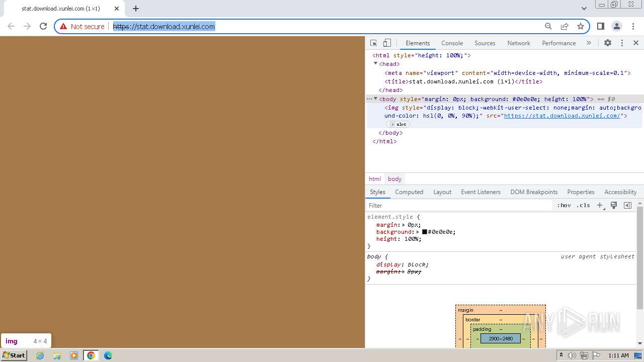The image size is (644, 362).
Task: Select the inspect element picker tool
Action: tap(373, 43)
